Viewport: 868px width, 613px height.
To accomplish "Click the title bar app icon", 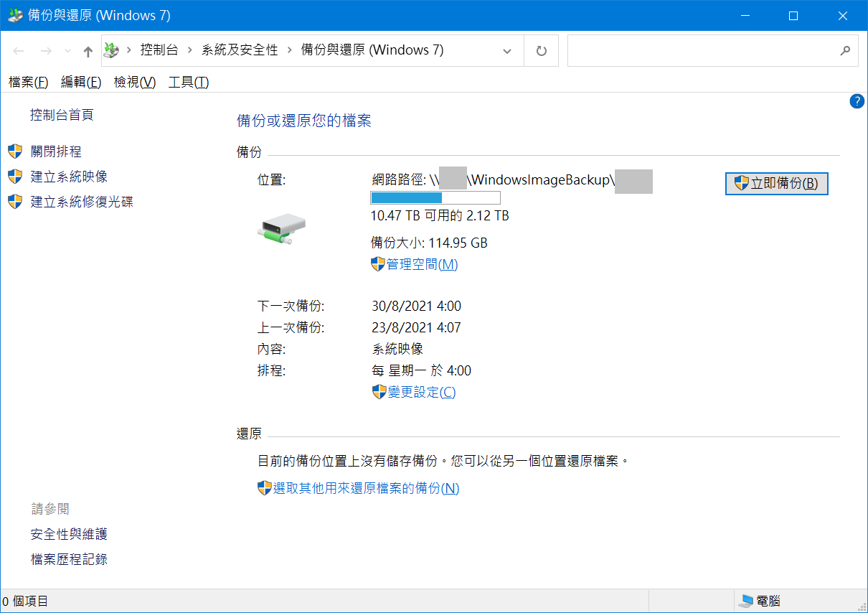I will (x=15, y=15).
